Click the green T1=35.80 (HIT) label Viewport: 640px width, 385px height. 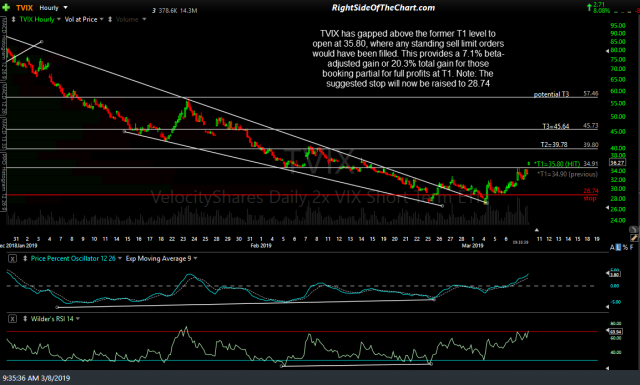[557, 164]
